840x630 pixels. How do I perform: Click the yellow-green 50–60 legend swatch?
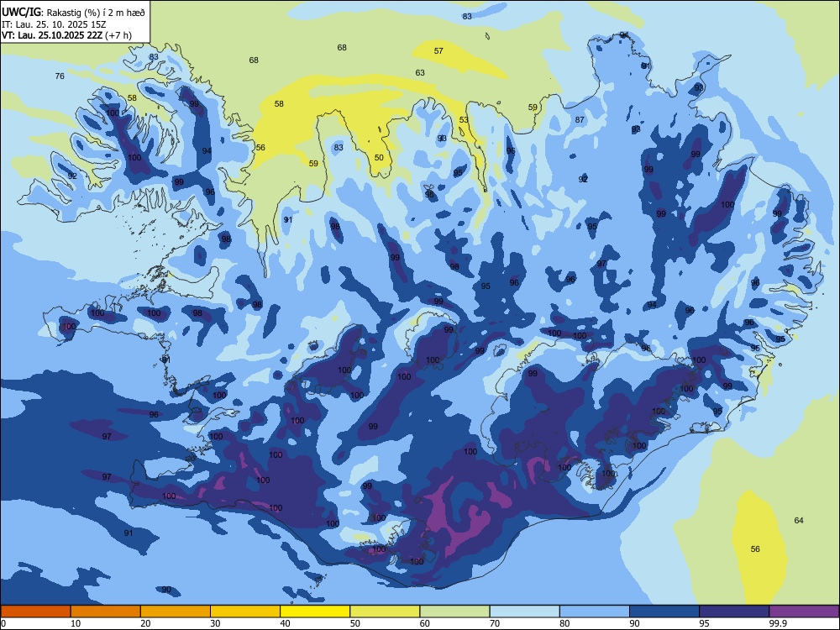click(x=386, y=612)
